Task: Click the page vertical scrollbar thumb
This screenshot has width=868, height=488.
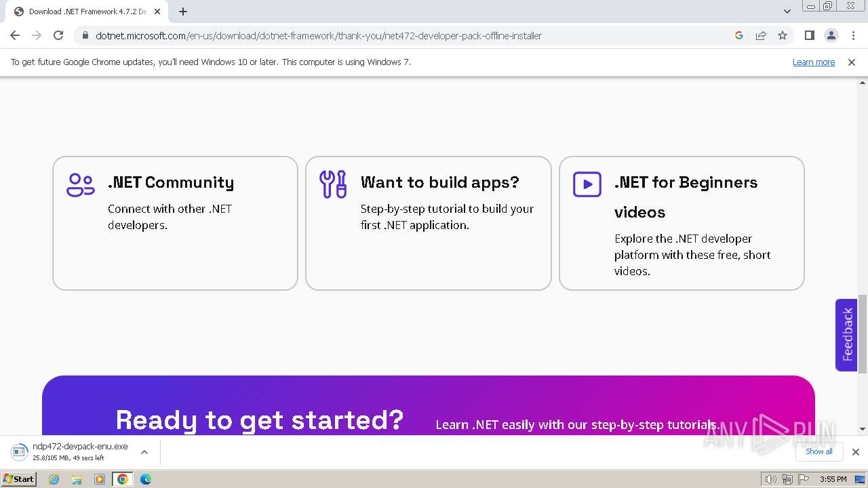Action: point(863,333)
